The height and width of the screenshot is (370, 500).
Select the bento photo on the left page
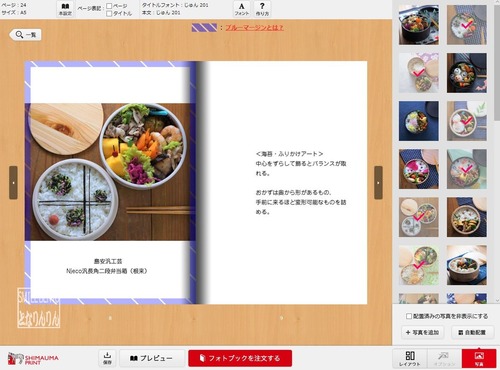click(x=110, y=172)
